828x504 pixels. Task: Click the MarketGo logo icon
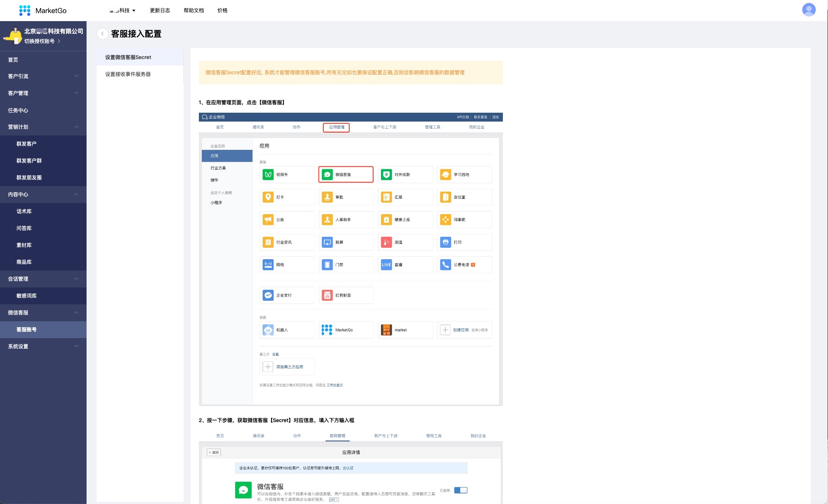coord(25,11)
